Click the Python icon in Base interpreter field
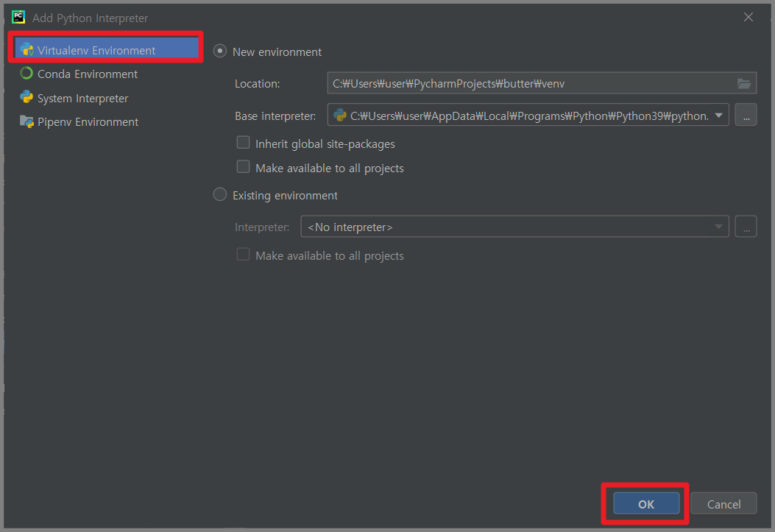775x532 pixels. coord(340,115)
